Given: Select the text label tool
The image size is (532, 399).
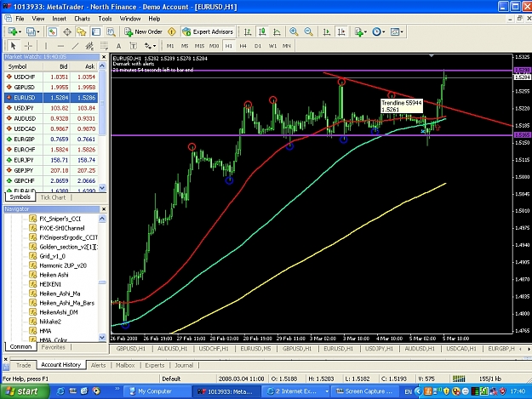Looking at the screenshot, I should tap(134, 46).
